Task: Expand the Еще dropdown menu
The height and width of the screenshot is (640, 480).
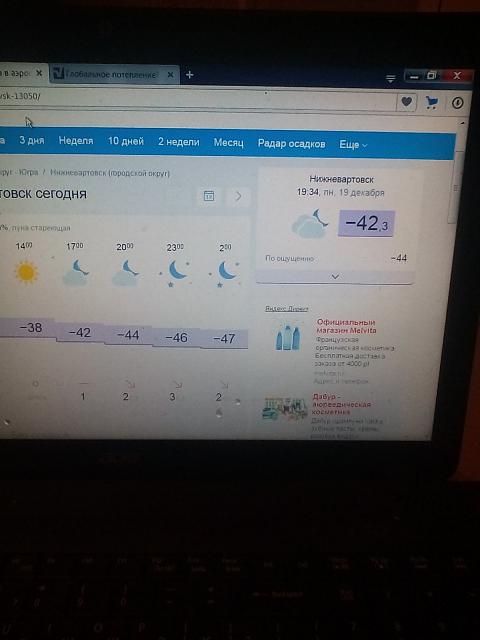Action: tap(353, 144)
